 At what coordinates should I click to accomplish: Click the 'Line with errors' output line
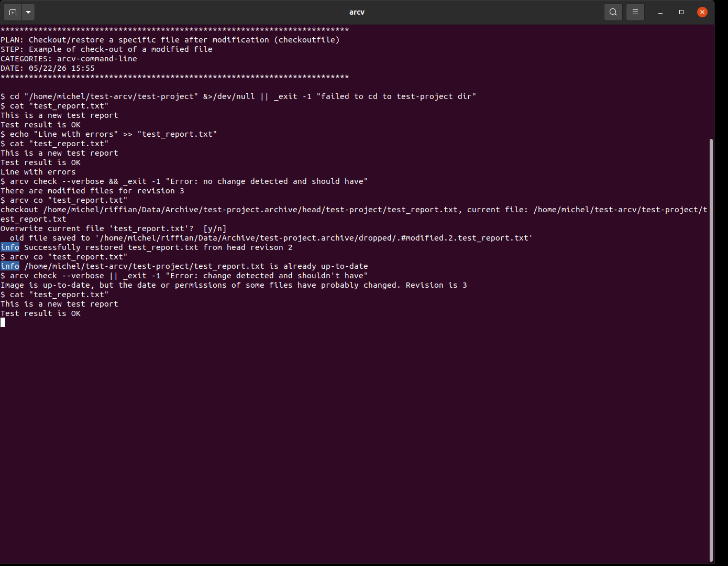coord(38,172)
